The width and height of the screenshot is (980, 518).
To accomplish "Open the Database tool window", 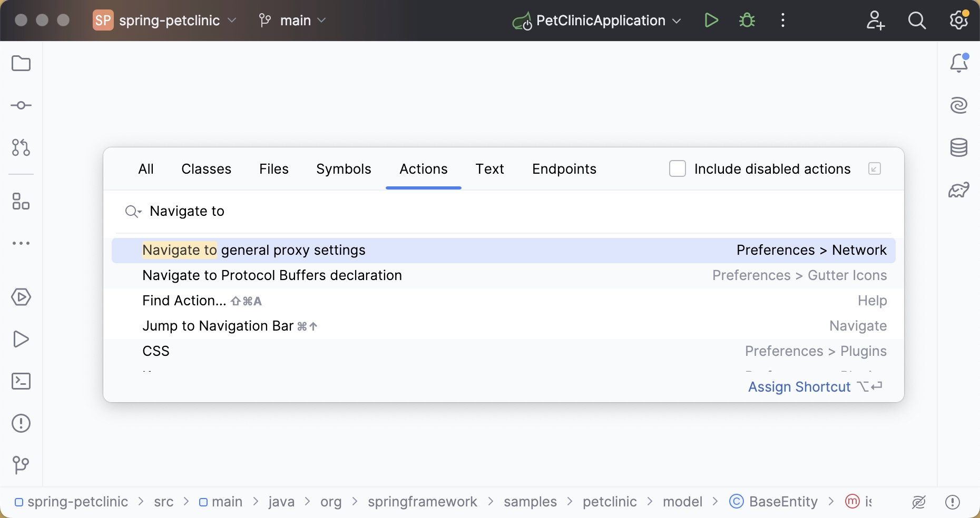I will [x=959, y=148].
